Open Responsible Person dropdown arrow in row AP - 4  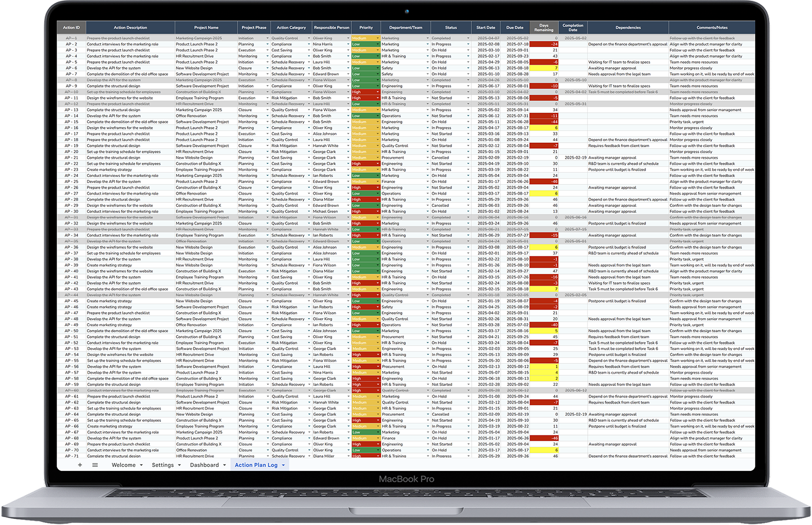[348, 56]
